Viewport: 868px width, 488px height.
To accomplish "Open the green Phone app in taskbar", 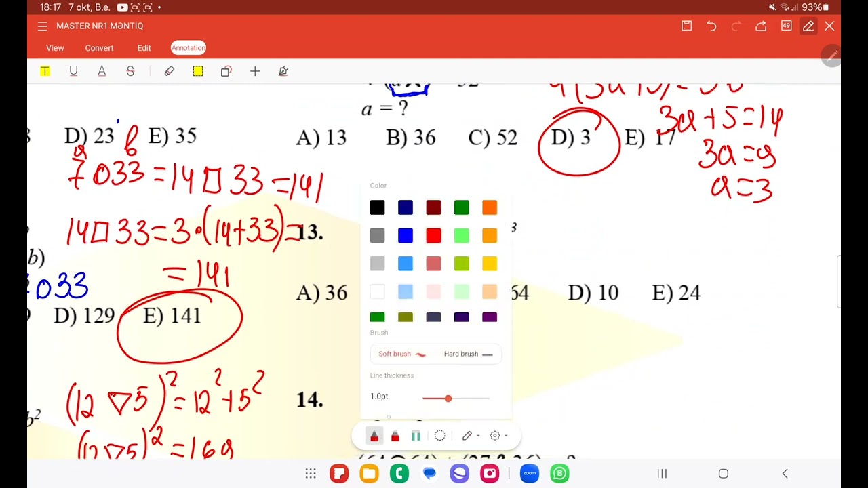I will pos(399,474).
